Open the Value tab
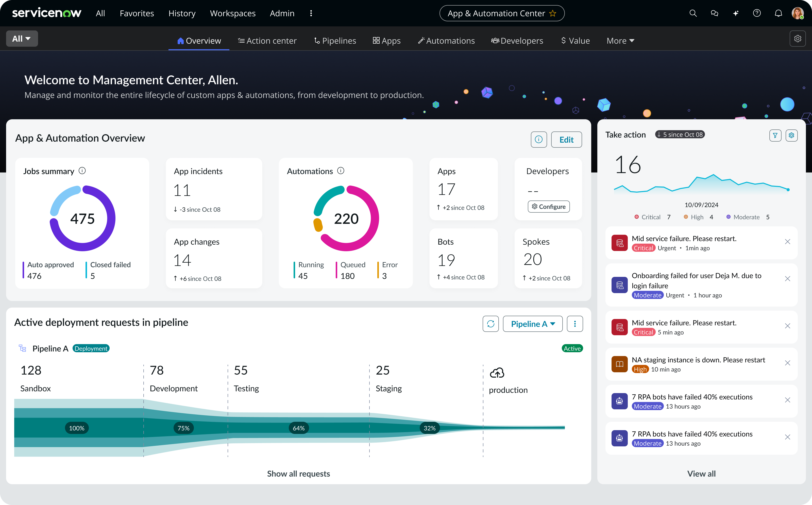The image size is (812, 505). (x=575, y=41)
